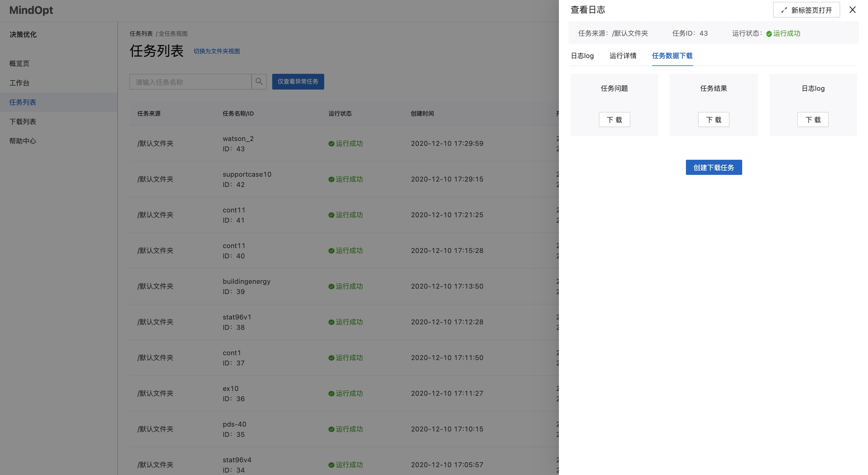
Task: Open 概览页 in sidebar
Action: [x=19, y=63]
